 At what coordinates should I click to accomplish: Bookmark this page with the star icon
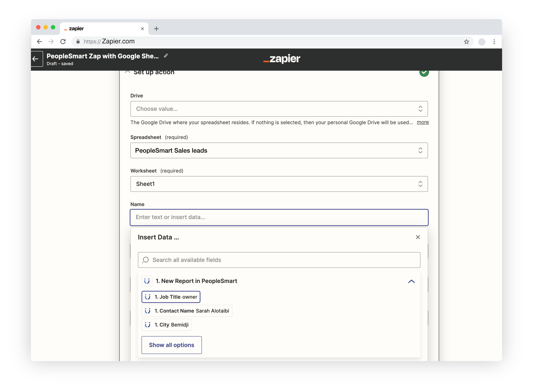[466, 42]
